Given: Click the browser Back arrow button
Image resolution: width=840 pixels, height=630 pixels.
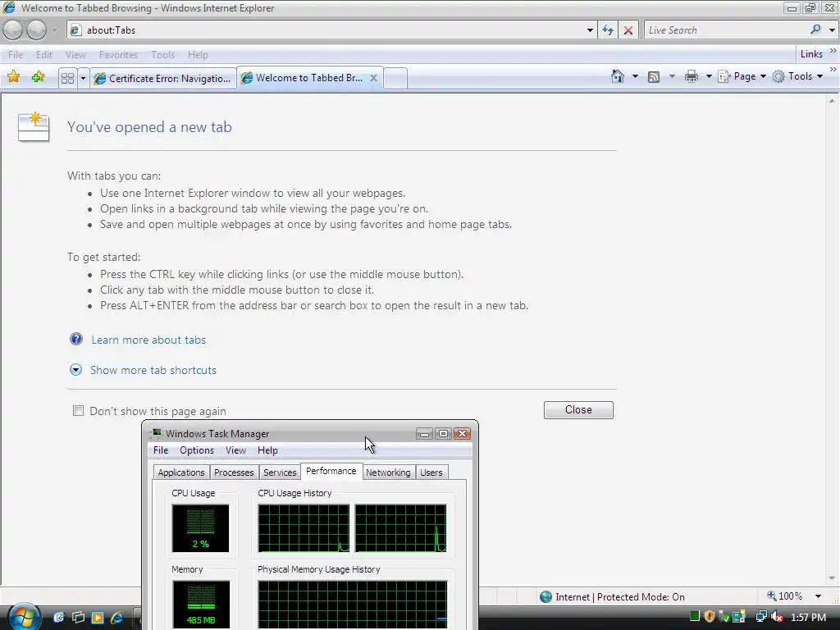Looking at the screenshot, I should click(x=13, y=30).
